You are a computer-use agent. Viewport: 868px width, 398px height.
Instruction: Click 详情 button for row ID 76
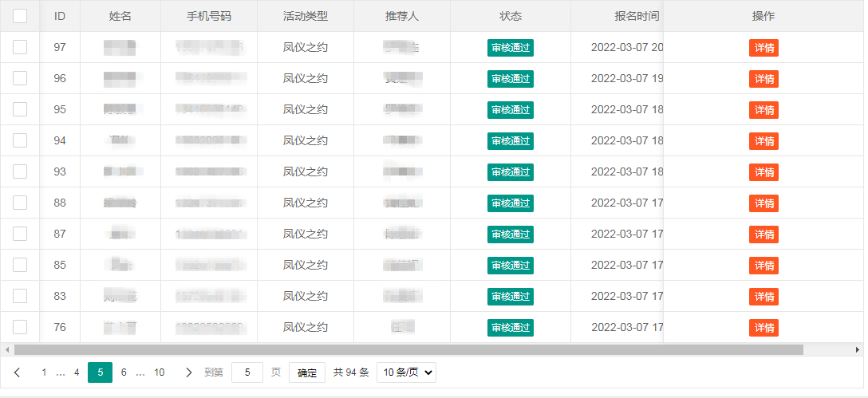coord(763,328)
